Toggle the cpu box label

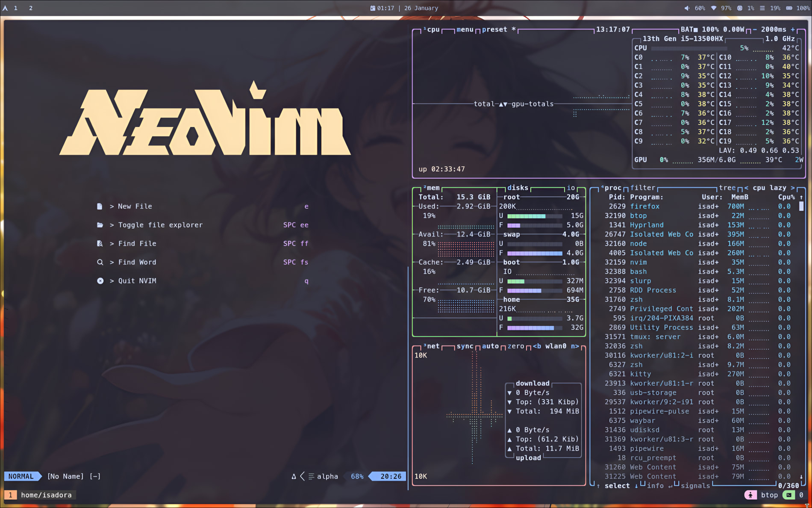[431, 30]
